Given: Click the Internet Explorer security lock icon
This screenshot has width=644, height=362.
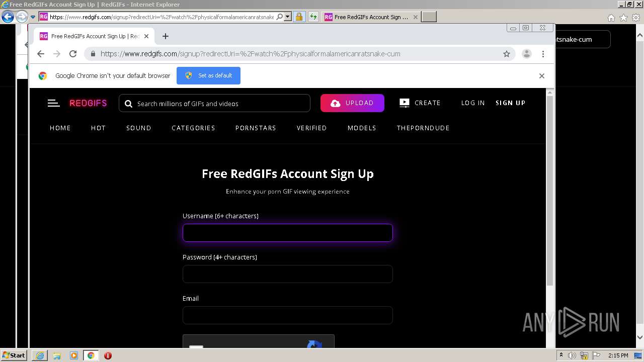Looking at the screenshot, I should (x=299, y=17).
